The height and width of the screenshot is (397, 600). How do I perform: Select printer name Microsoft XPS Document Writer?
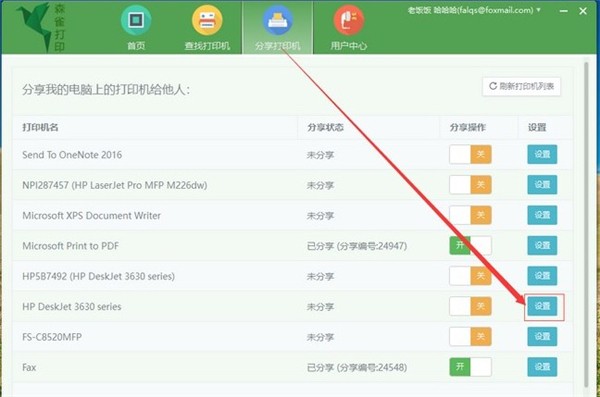[x=91, y=216]
